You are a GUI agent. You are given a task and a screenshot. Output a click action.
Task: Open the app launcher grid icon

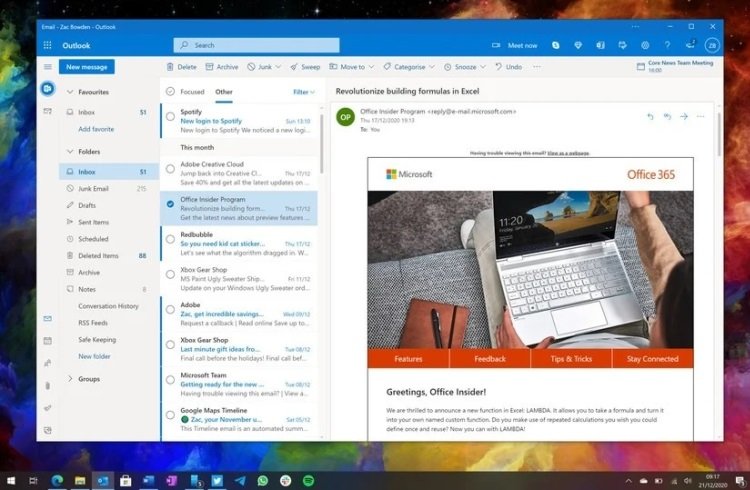pos(47,45)
